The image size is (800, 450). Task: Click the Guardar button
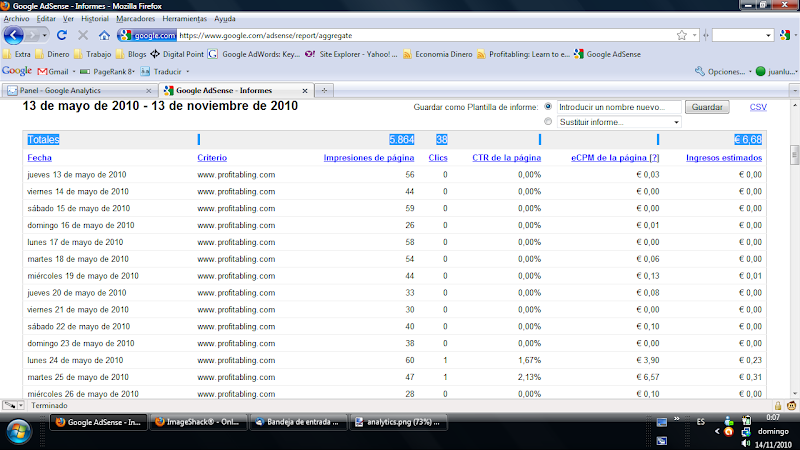707,107
